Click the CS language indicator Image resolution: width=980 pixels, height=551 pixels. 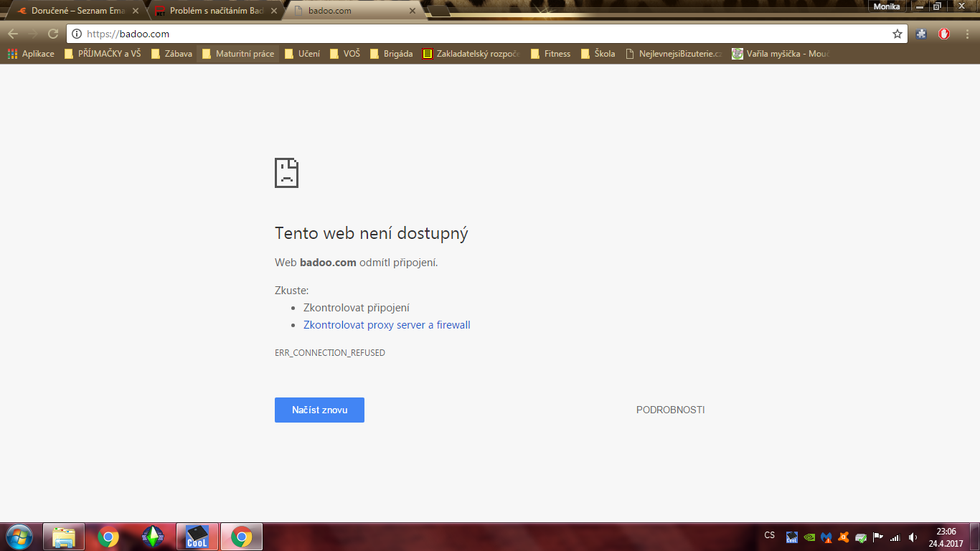tap(770, 535)
